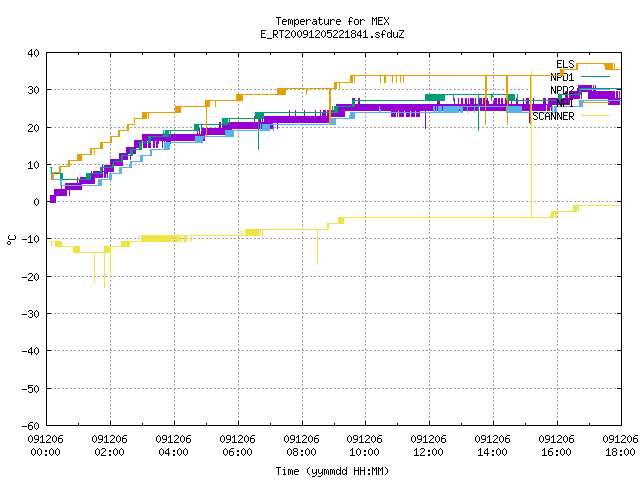Click the y-axis value 10
The width and height of the screenshot is (640, 480).
pos(33,165)
